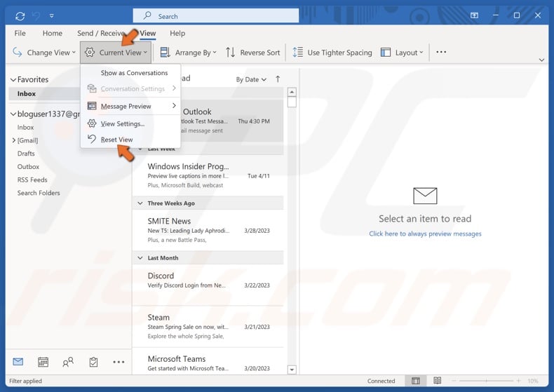Open the File tab

pos(20,33)
